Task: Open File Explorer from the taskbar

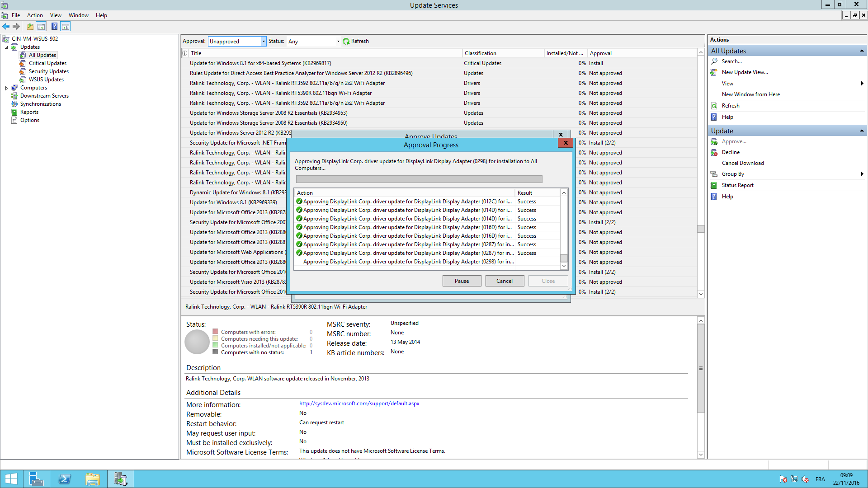Action: pos(93,479)
